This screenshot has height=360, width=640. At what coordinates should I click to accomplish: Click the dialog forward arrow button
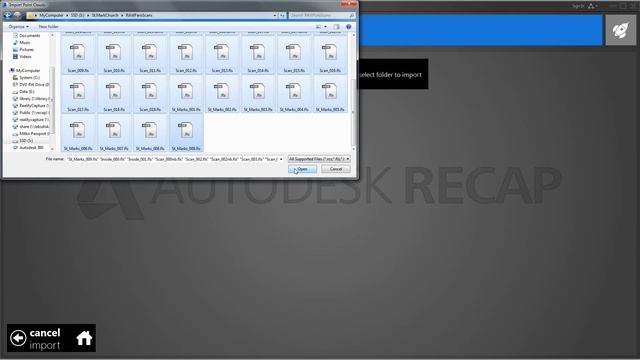[17, 15]
